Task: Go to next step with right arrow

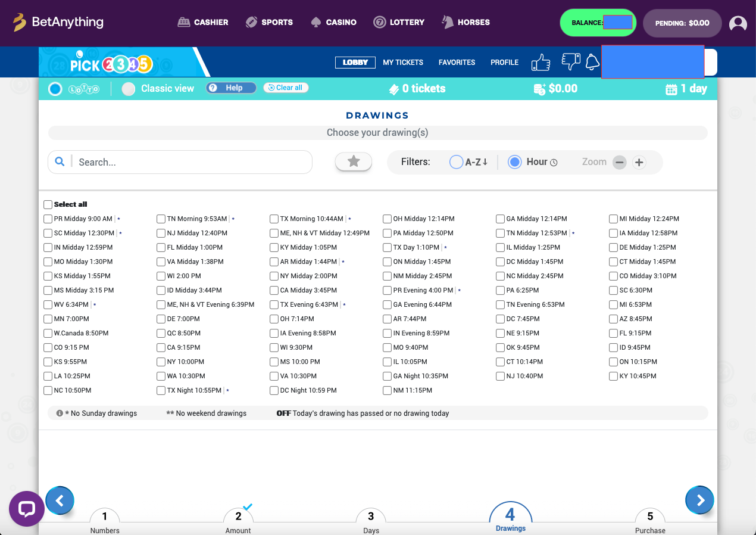Action: (x=700, y=500)
